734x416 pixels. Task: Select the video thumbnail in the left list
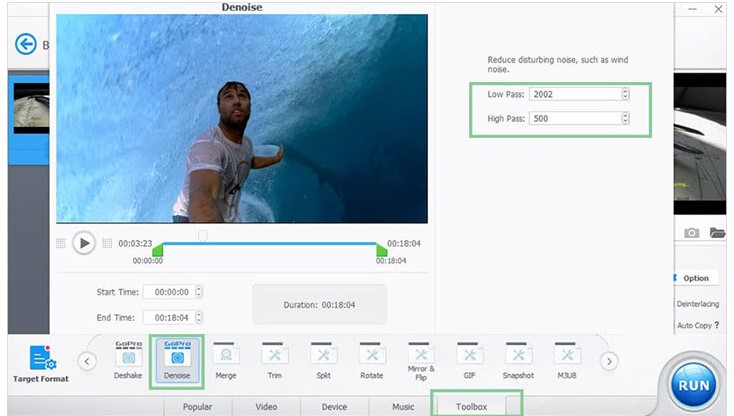(31, 109)
